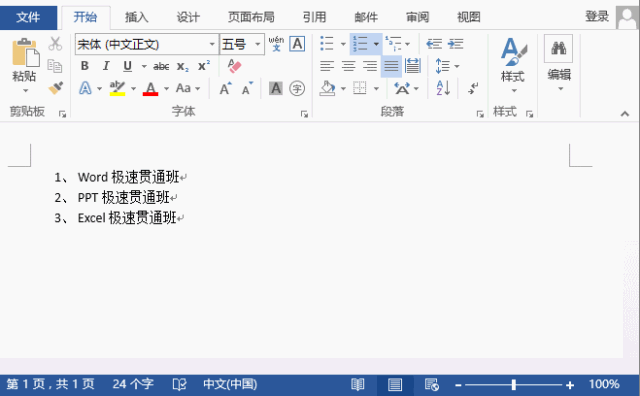The height and width of the screenshot is (396, 640).
Task: Decrease font size with smaller A
Action: tap(247, 88)
